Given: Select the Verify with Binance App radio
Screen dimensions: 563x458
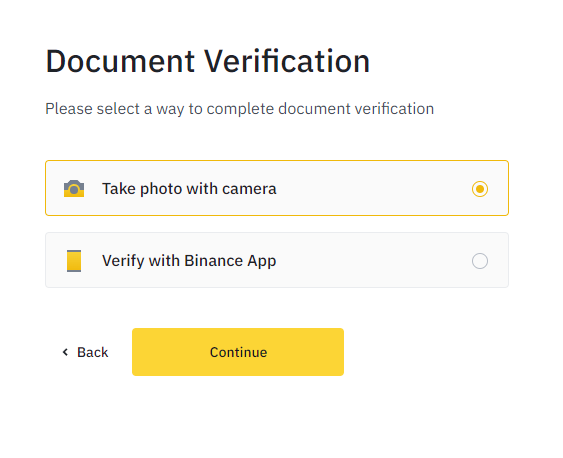Looking at the screenshot, I should pyautogui.click(x=480, y=261).
